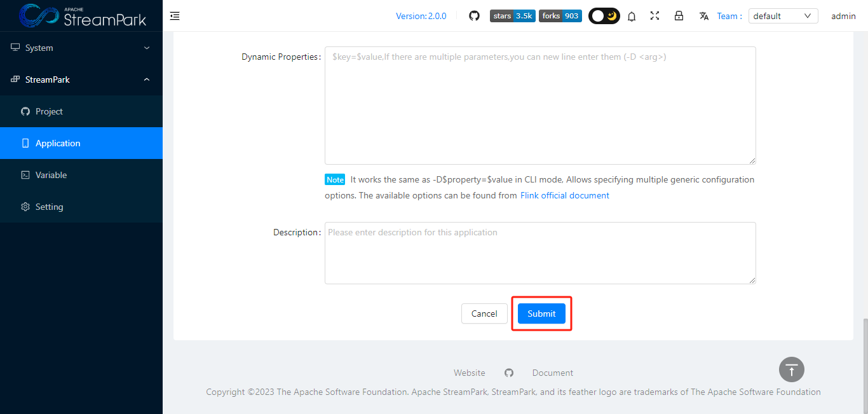Click the footer GitHub icon
This screenshot has width=868, height=414.
click(x=509, y=373)
